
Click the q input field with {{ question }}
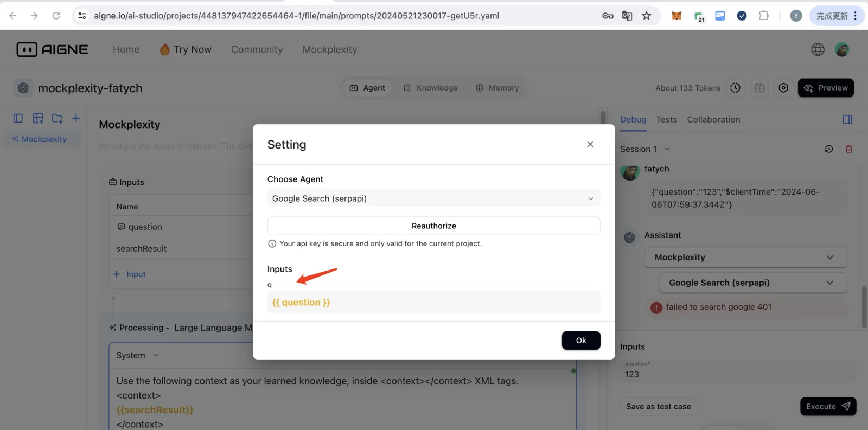(434, 303)
